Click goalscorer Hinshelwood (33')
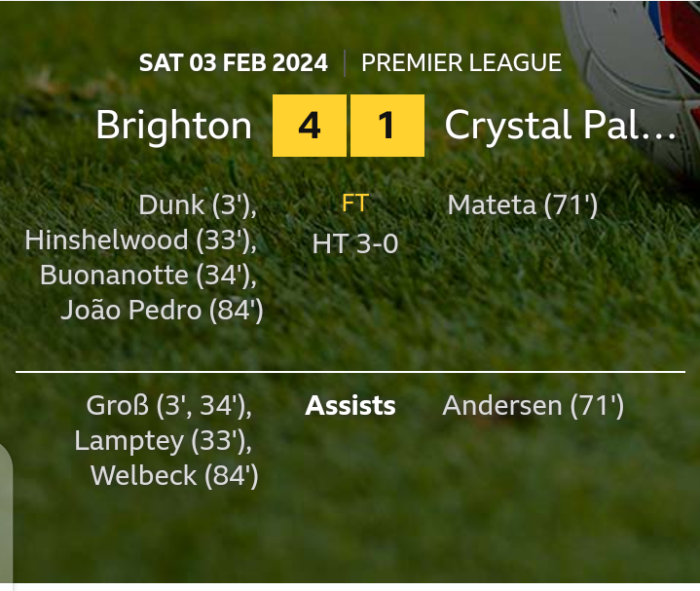The height and width of the screenshot is (591, 700). pyautogui.click(x=141, y=240)
